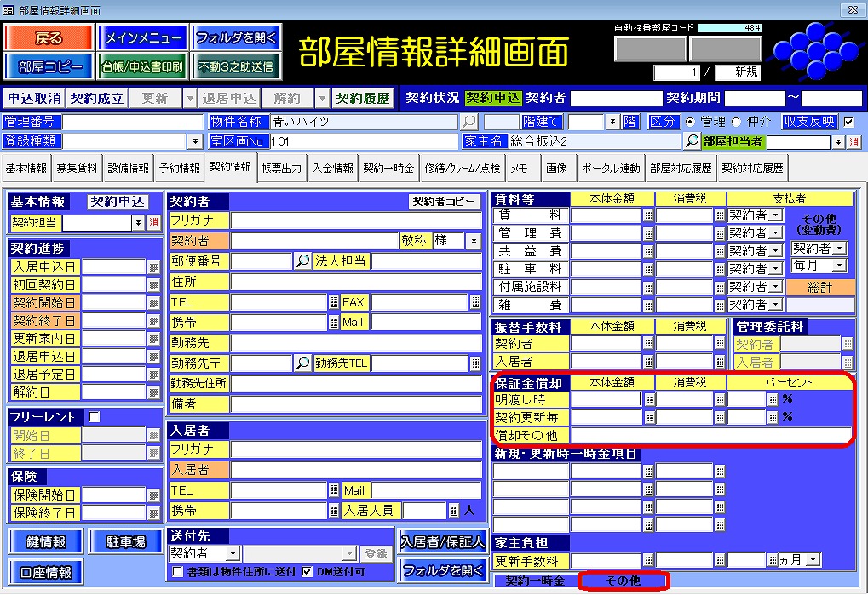868x595 pixels.
Task: Click the orange 総計 total button
Action: (x=819, y=288)
